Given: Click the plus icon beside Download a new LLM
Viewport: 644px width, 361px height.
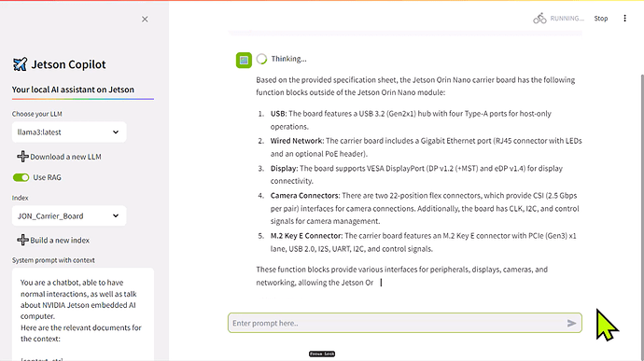Looking at the screenshot, I should point(22,157).
